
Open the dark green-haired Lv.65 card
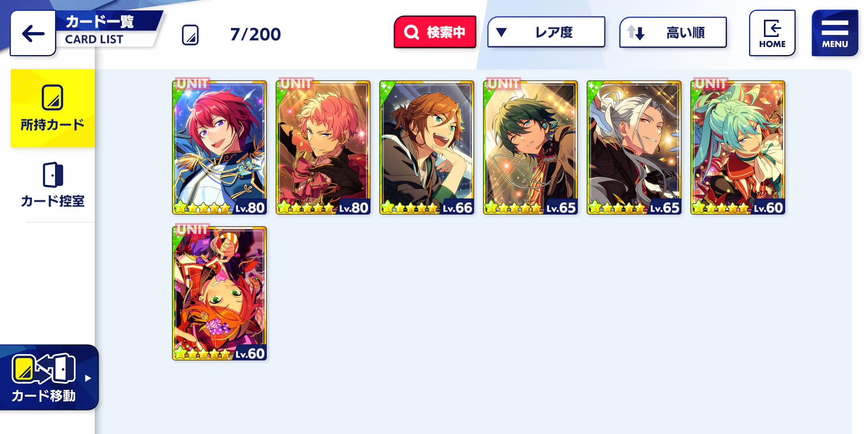coord(530,147)
